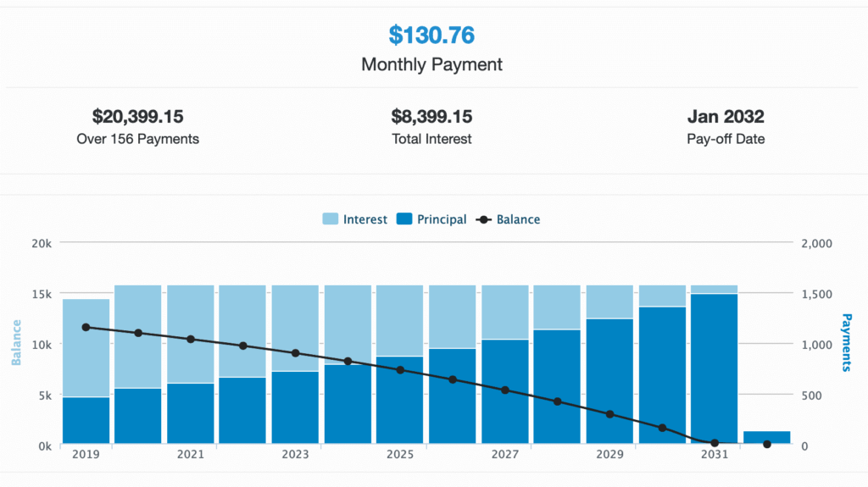Click the 1,500 right axis label
Screen dimensions: 868x487
coord(816,295)
